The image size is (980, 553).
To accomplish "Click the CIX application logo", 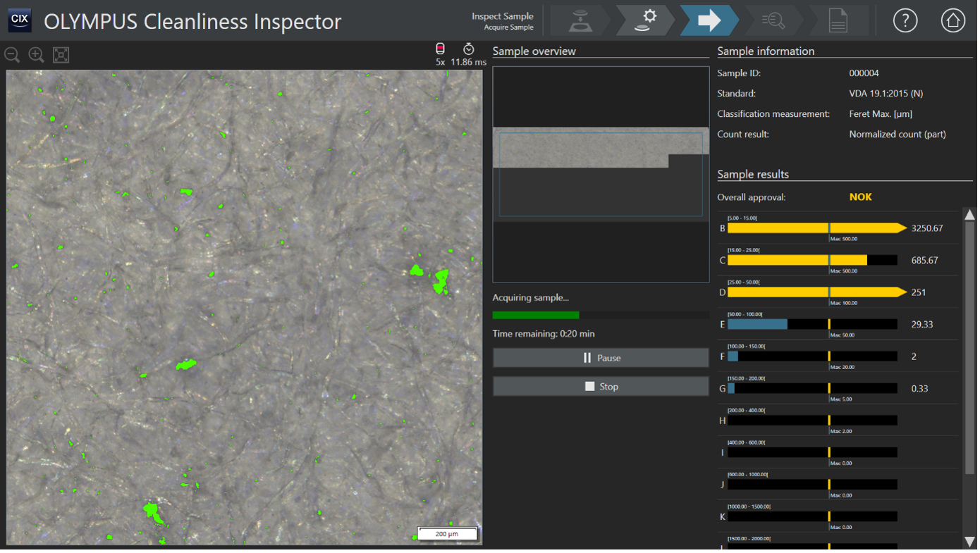I will coord(20,21).
